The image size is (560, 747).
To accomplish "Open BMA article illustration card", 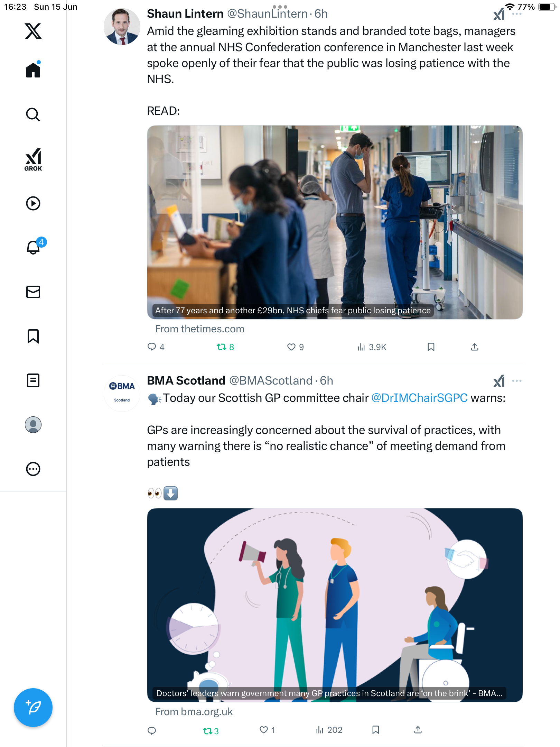I will click(335, 605).
